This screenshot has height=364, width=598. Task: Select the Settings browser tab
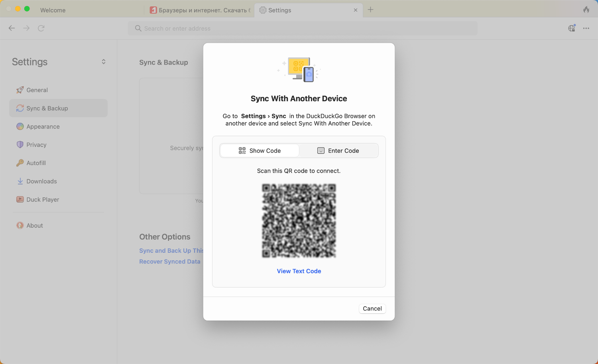click(309, 10)
